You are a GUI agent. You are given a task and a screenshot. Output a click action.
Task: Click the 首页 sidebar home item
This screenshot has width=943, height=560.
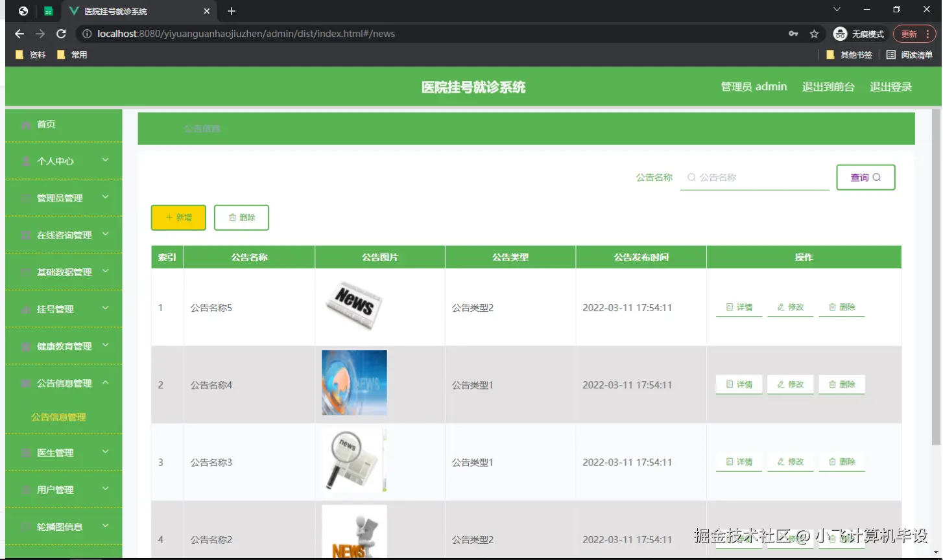click(64, 124)
